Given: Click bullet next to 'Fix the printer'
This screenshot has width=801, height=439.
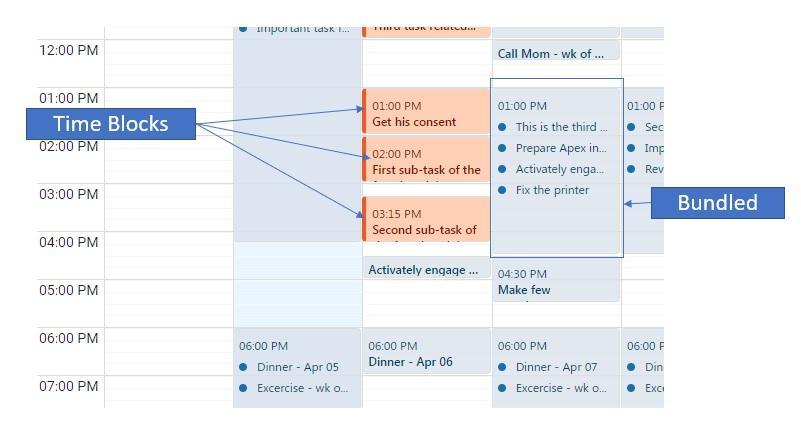Looking at the screenshot, I should pos(502,190).
